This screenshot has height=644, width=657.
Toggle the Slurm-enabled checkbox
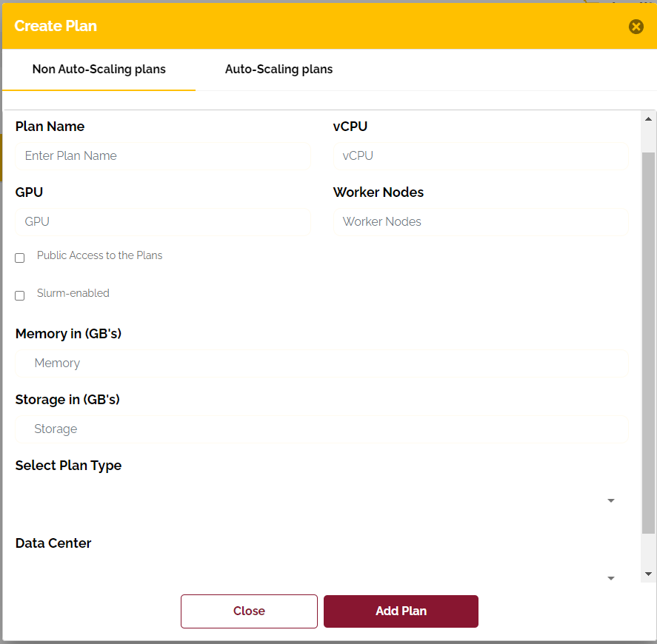20,296
